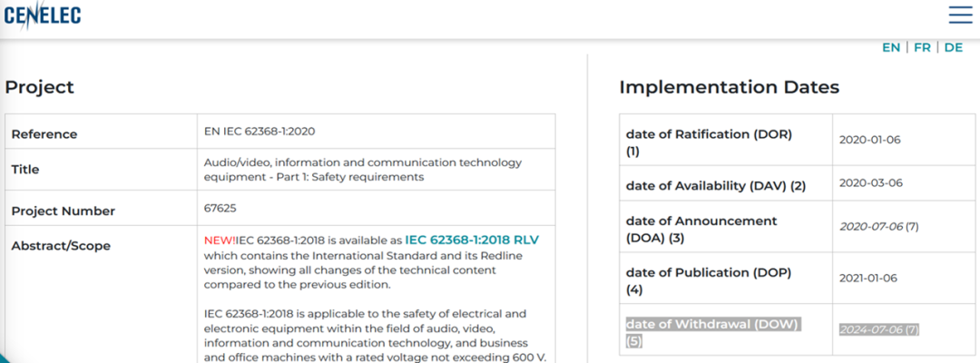The image size is (980, 363).
Task: Click the 2020-01-06 ratification date
Action: (x=869, y=140)
